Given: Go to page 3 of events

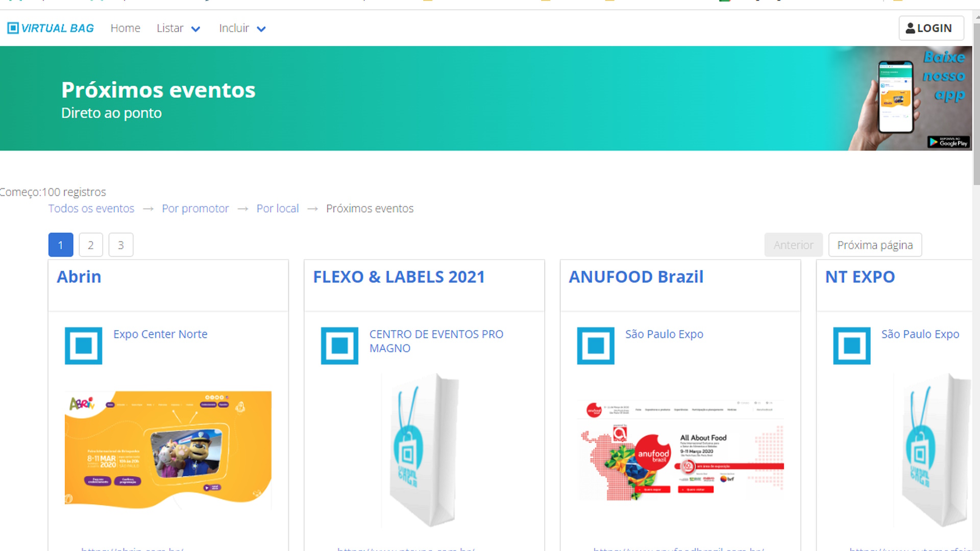Looking at the screenshot, I should pos(121,245).
